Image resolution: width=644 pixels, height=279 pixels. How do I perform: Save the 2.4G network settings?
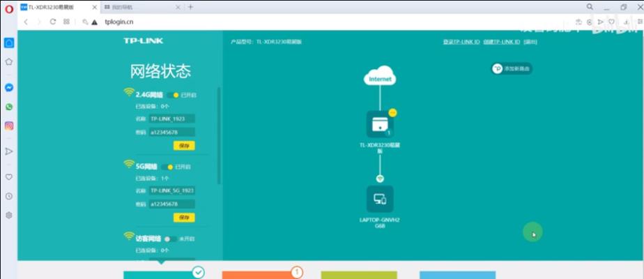[x=184, y=146]
